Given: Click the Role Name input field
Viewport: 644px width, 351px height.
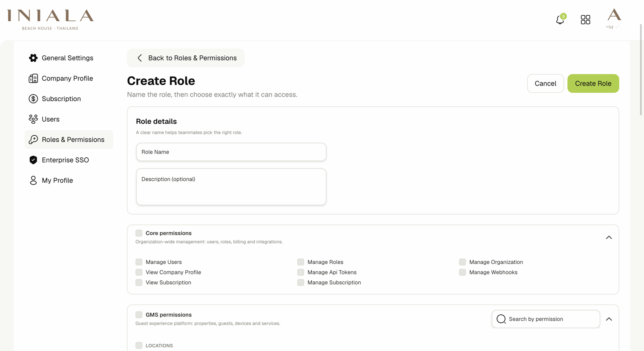Looking at the screenshot, I should pyautogui.click(x=231, y=152).
